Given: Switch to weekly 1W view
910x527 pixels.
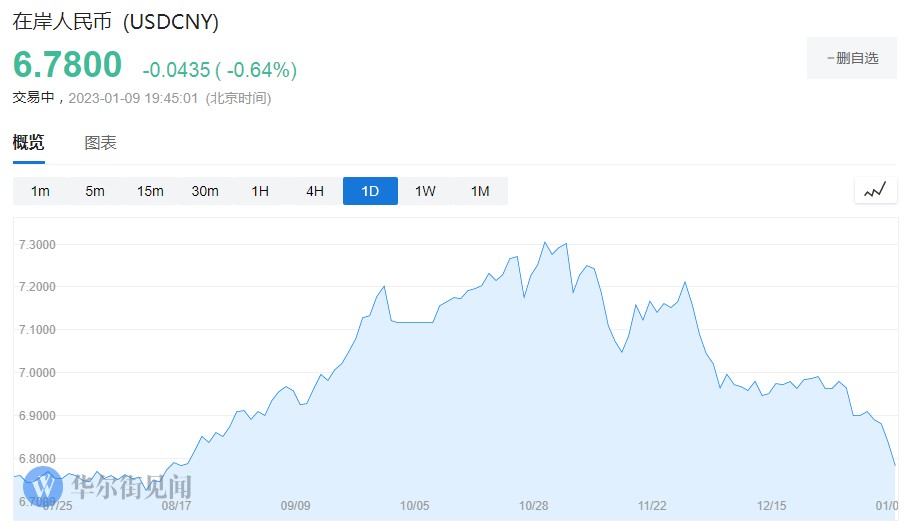Looking at the screenshot, I should pyautogui.click(x=425, y=191).
